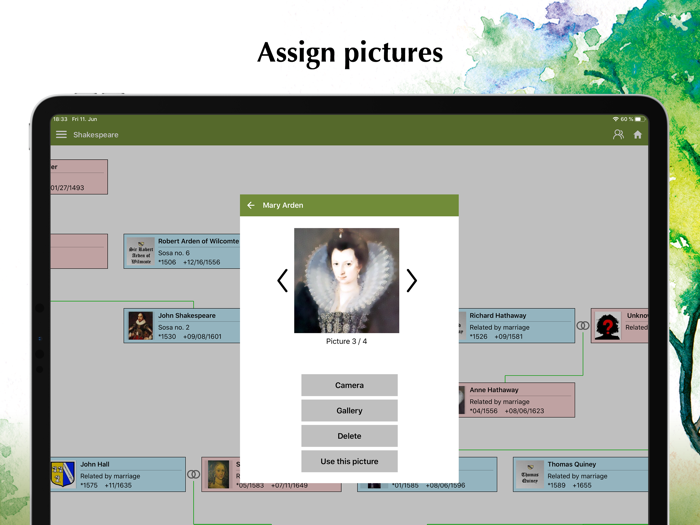Tap the Mary Arden portrait picture
This screenshot has height=525, width=700.
[x=346, y=280]
